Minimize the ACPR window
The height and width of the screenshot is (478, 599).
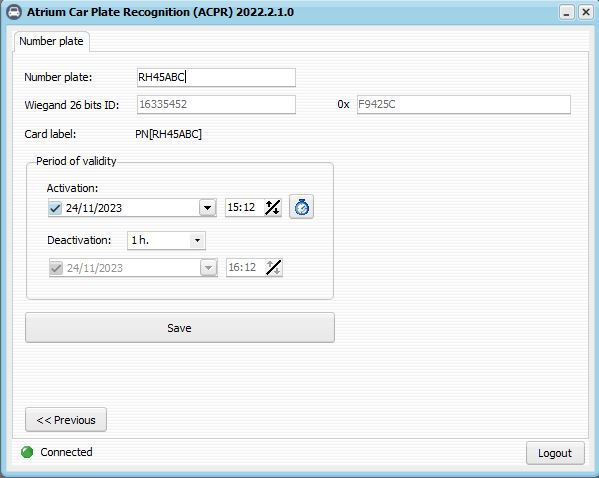567,13
